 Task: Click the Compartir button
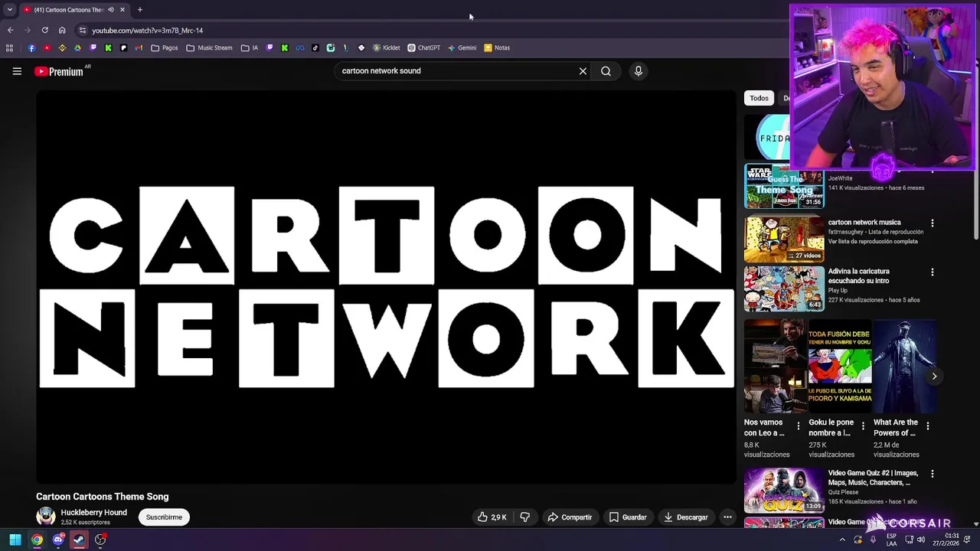pyautogui.click(x=570, y=517)
